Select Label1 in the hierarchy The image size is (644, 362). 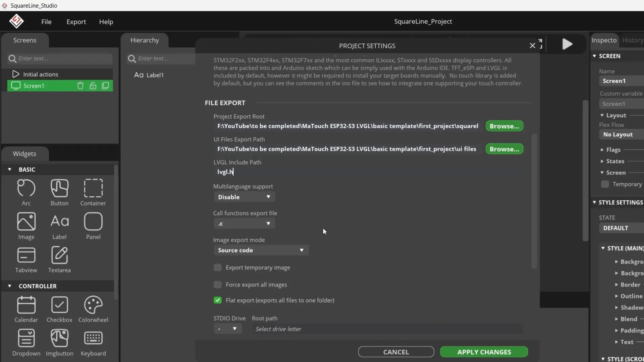[149, 75]
